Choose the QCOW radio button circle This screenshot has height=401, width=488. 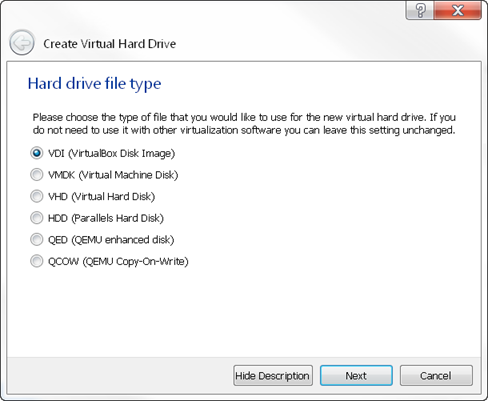click(x=37, y=261)
